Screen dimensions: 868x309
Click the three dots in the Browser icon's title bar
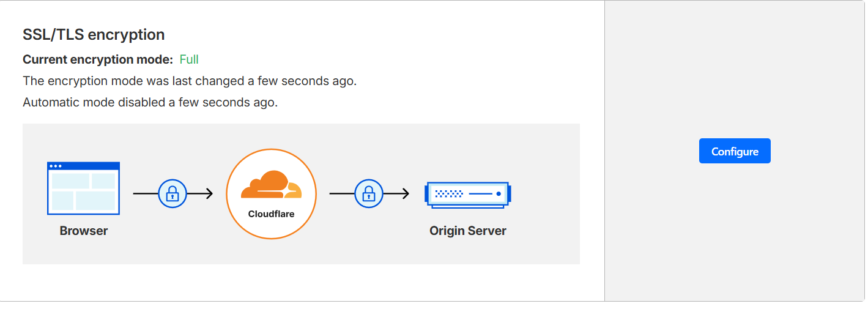pyautogui.click(x=56, y=166)
